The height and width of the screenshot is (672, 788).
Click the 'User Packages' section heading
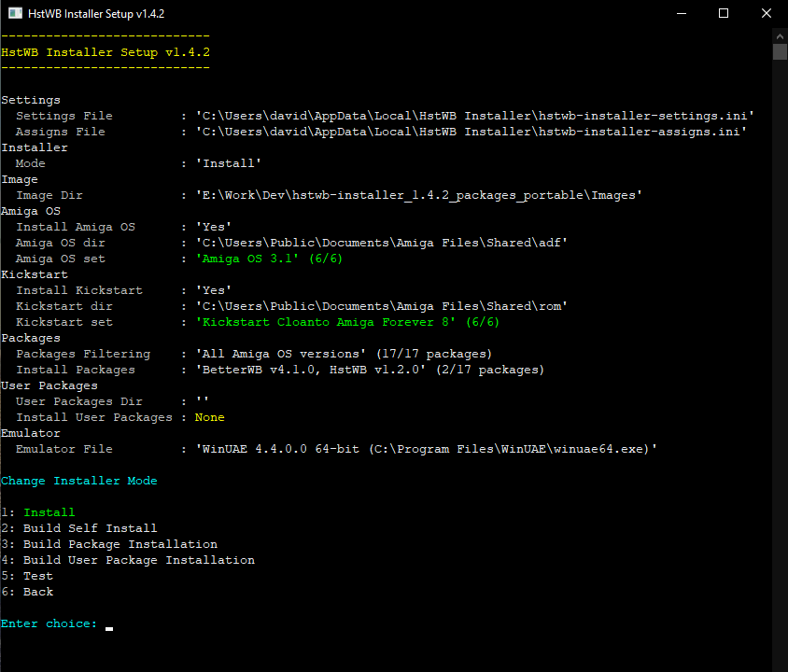49,385
